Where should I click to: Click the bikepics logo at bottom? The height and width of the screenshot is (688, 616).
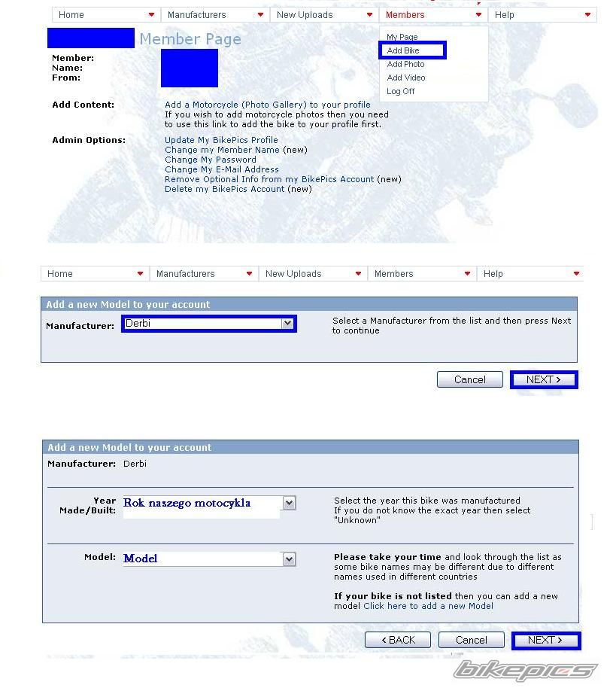click(x=525, y=671)
